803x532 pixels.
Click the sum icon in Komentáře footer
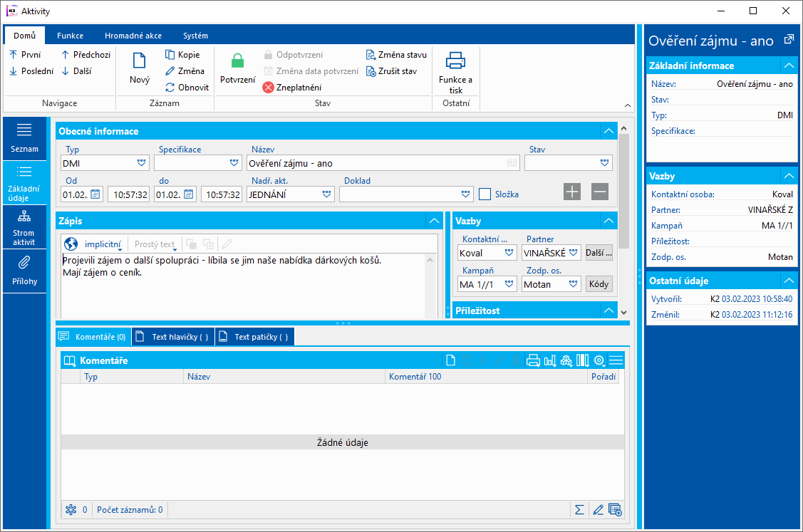(x=579, y=510)
